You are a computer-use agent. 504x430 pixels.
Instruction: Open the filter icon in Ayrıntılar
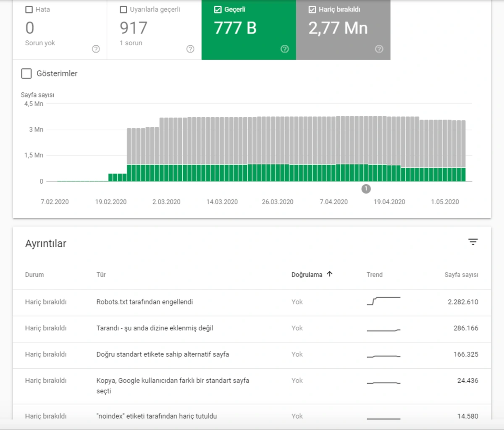pos(473,242)
